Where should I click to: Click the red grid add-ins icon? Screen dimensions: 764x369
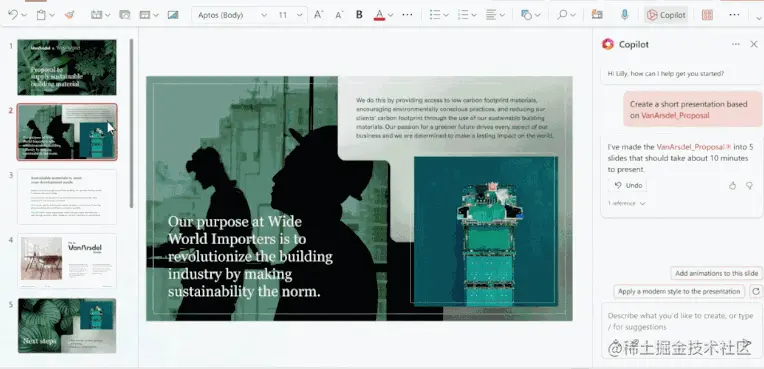pyautogui.click(x=707, y=15)
